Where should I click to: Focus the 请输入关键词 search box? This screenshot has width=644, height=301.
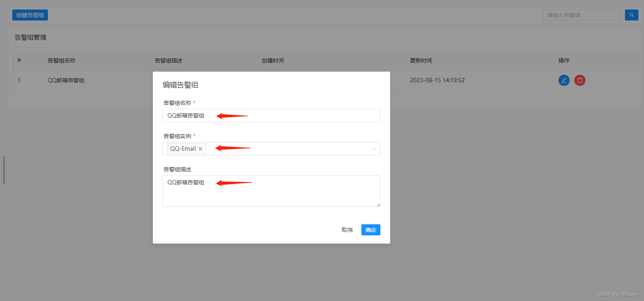pyautogui.click(x=581, y=15)
